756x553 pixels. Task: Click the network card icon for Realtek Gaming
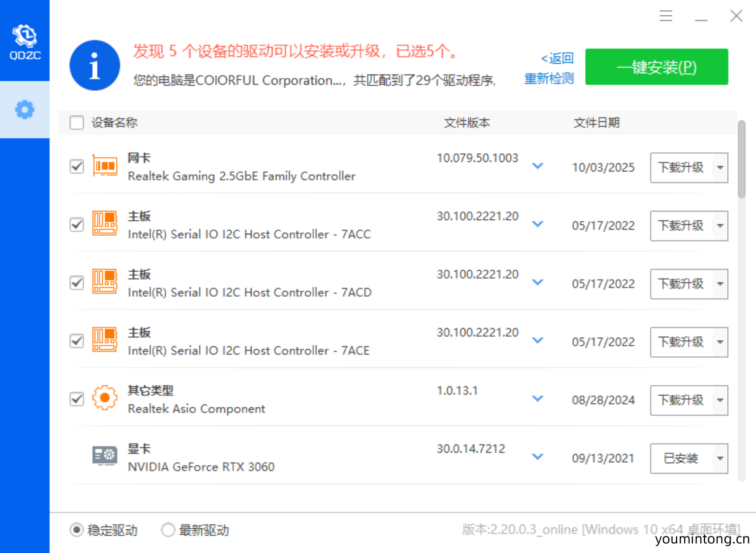pos(105,166)
